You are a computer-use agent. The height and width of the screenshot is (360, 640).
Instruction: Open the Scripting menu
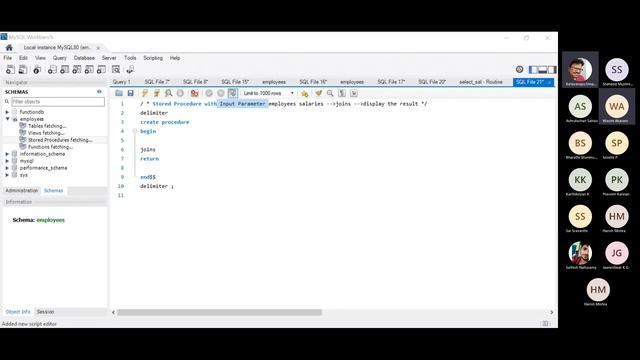153,58
